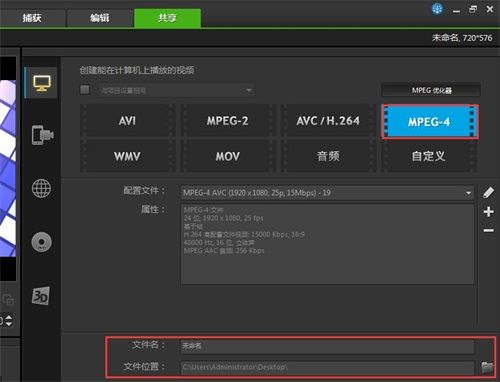This screenshot has width=500, height=382.
Task: Select the 3D movie category icon
Action: (x=41, y=296)
